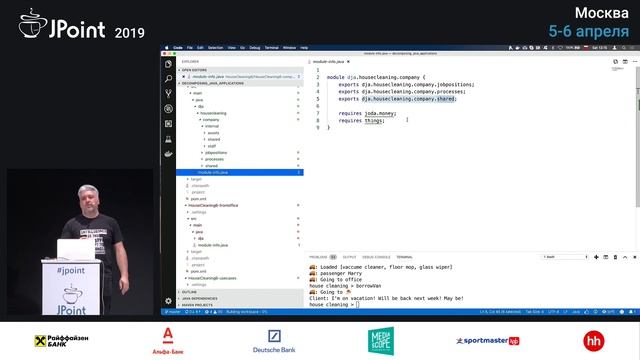Open the Edit menu
This screenshot has width=640, height=360.
(x=200, y=48)
